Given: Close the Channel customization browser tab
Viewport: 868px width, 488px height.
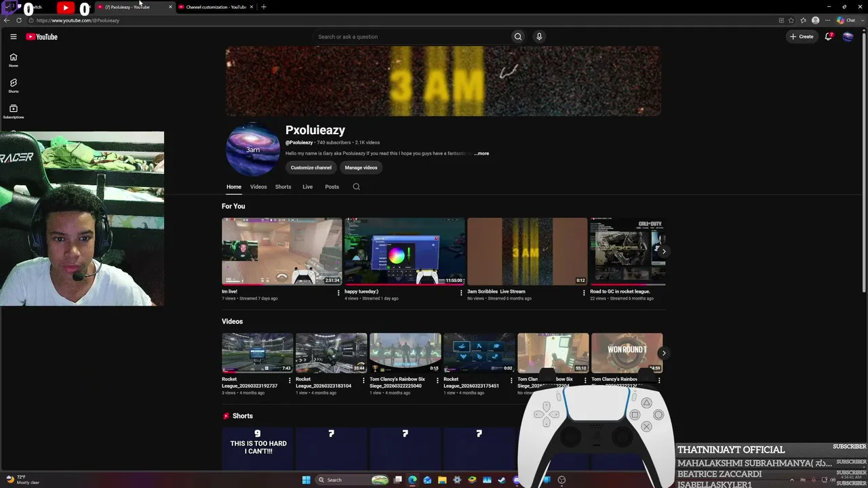Looking at the screenshot, I should [x=252, y=7].
